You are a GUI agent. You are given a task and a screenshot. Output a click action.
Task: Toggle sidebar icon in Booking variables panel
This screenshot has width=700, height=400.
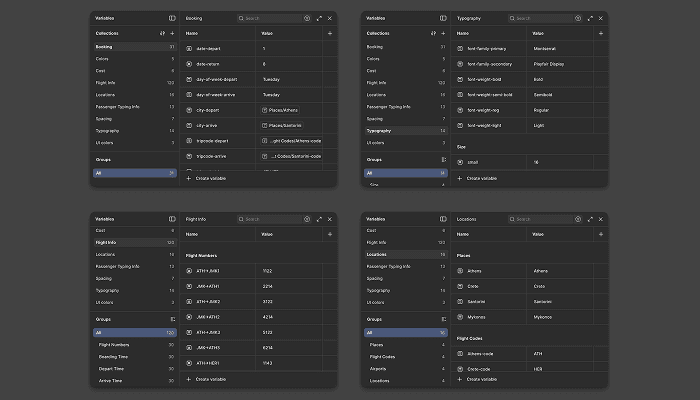click(172, 18)
